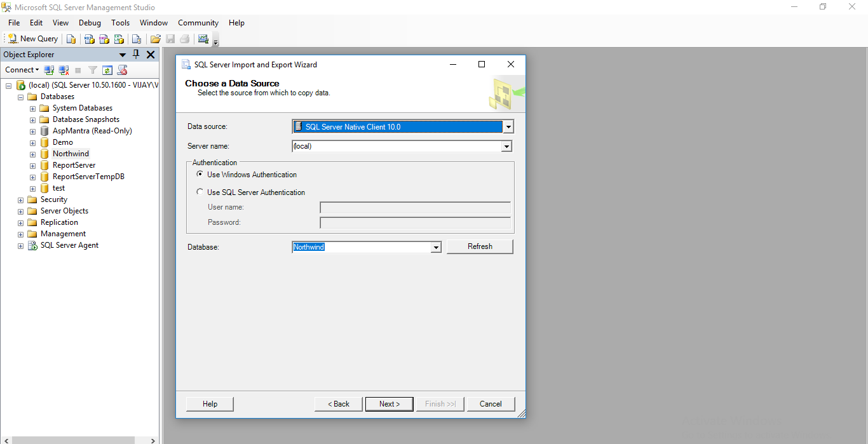Select the Analysis Services MDX Query icon
The image size is (868, 444).
pyautogui.click(x=89, y=39)
